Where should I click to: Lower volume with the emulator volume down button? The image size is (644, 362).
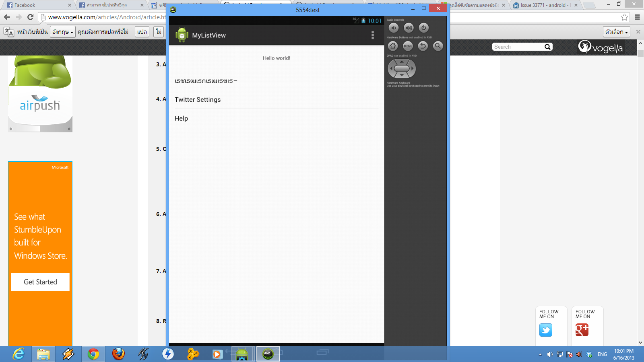tap(394, 28)
